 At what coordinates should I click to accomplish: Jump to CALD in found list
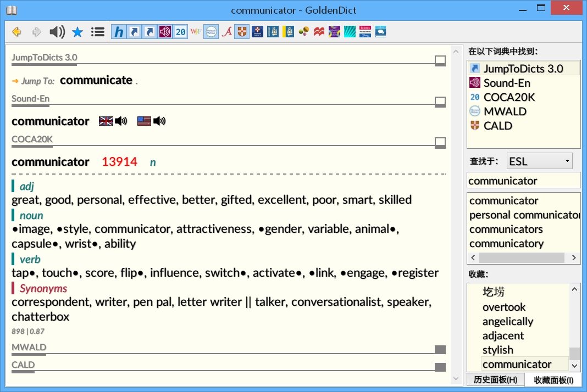point(523,125)
